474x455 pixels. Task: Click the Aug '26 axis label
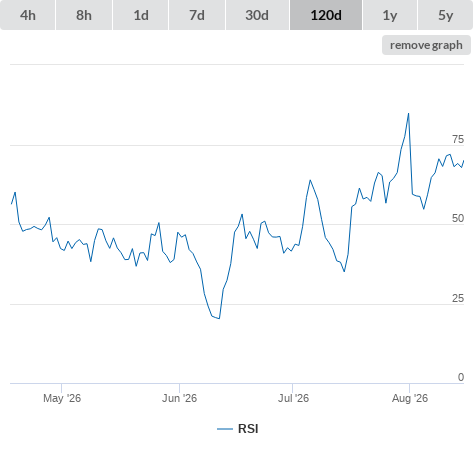(410, 398)
